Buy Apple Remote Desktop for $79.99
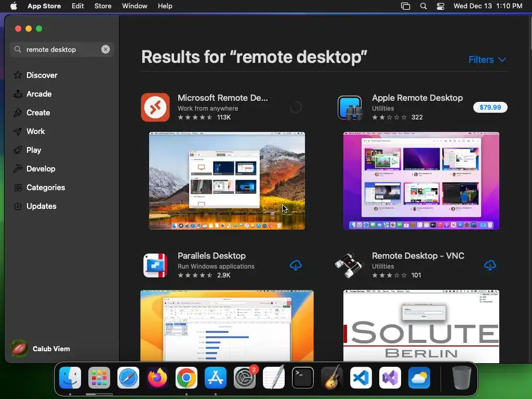This screenshot has height=399, width=532. pos(490,107)
